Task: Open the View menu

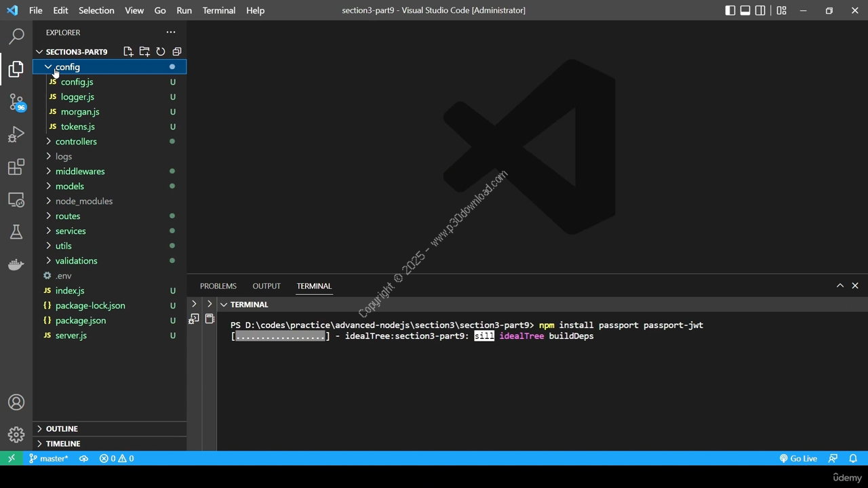Action: 134,10
